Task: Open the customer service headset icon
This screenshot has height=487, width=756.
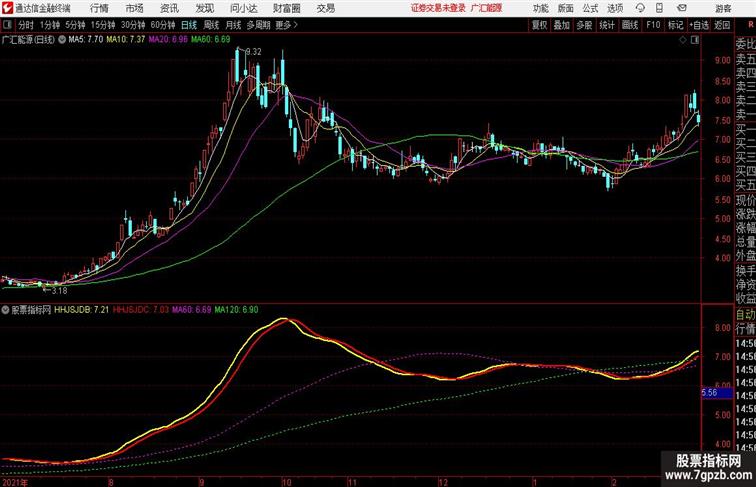Action: pos(640,8)
